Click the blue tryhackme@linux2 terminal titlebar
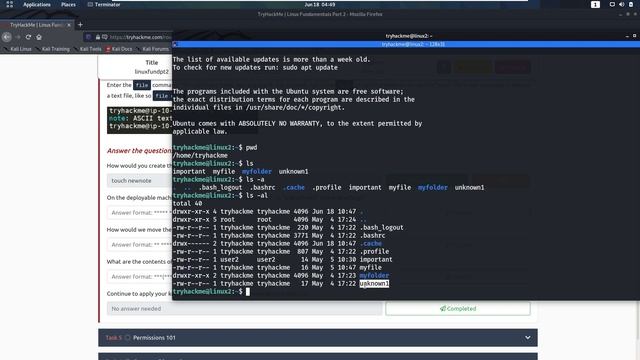 413,44
